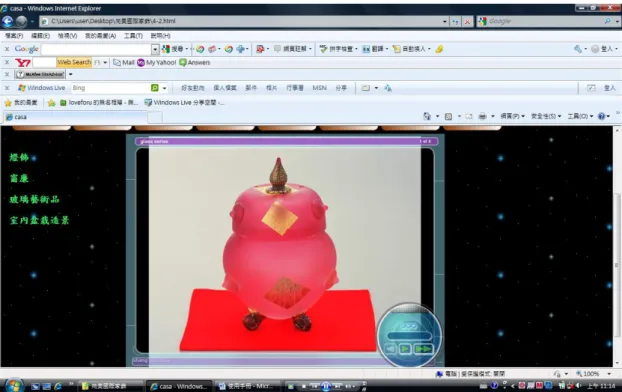The height and width of the screenshot is (392, 622).
Task: Click the yellow highlighter icon on the Google toolbar
Action: coord(439,49)
